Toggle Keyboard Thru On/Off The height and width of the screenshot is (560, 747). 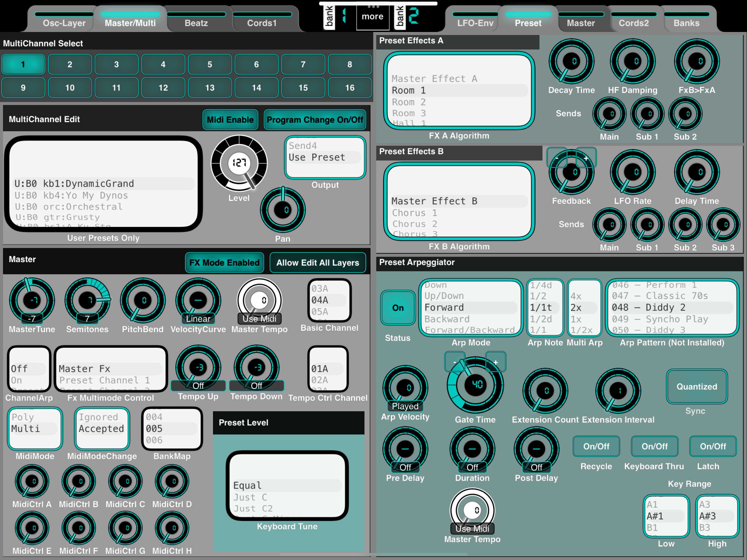click(x=655, y=446)
